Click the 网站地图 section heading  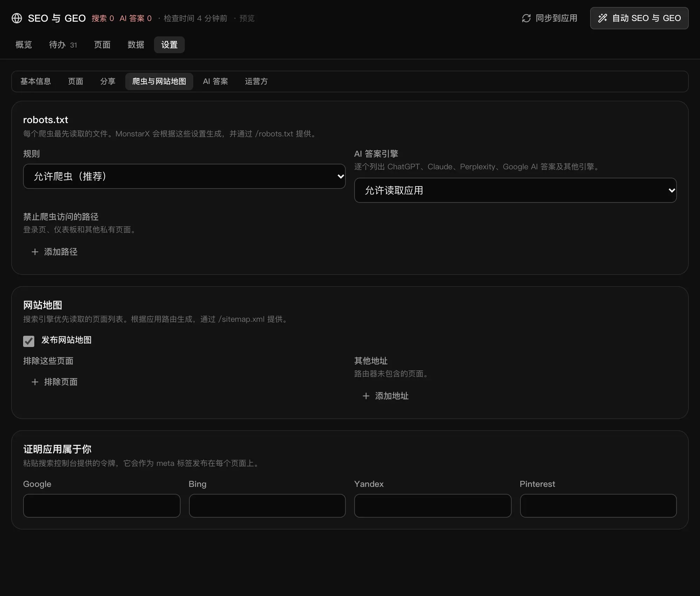[x=43, y=305]
